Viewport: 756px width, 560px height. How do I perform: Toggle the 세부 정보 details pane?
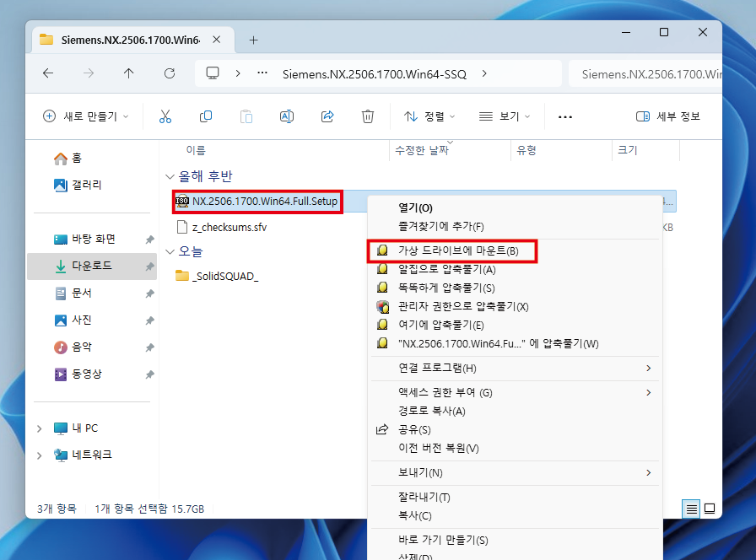[x=668, y=116]
